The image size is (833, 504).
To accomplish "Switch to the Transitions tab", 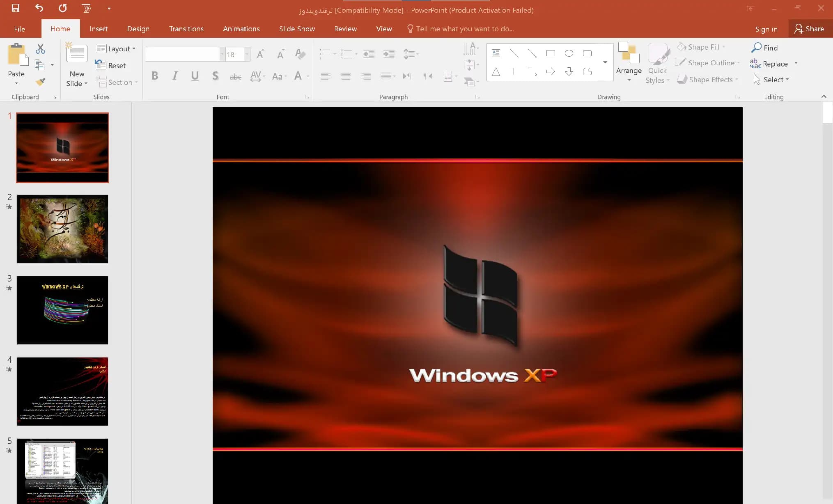I will (186, 29).
